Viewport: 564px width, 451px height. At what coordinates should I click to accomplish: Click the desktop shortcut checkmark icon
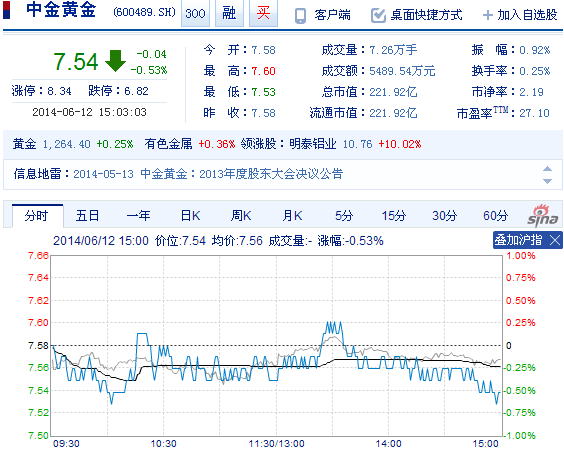[x=378, y=15]
